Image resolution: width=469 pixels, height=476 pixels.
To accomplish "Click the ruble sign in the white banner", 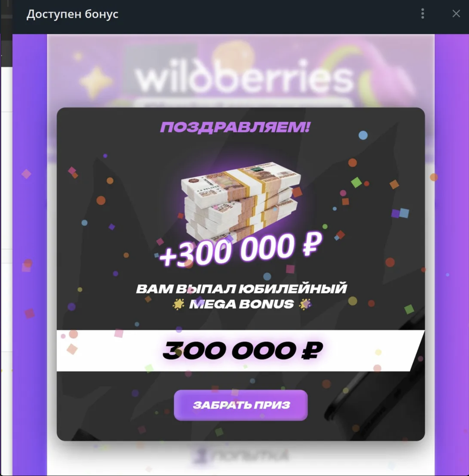I will click(312, 351).
